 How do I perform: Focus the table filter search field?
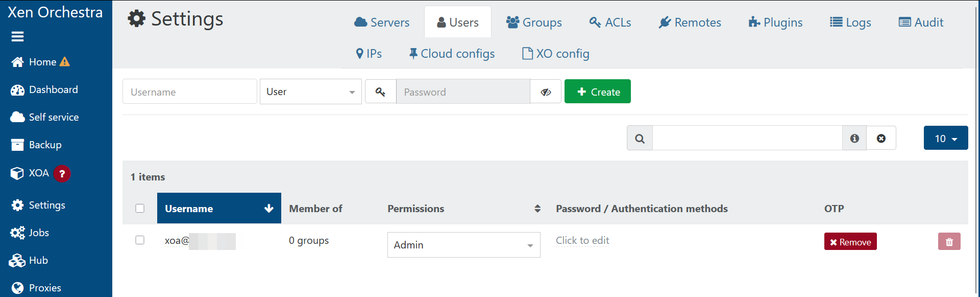pos(747,138)
